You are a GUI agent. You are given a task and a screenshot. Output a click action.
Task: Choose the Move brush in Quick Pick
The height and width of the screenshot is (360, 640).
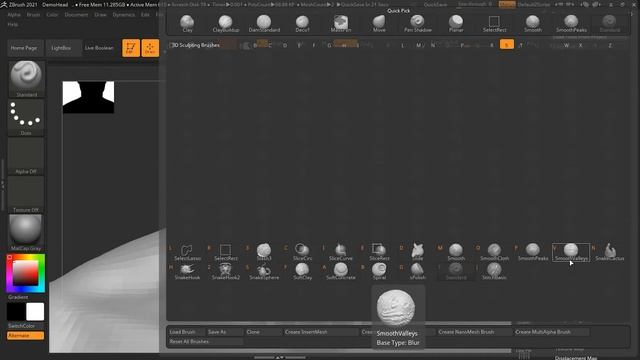click(x=379, y=23)
